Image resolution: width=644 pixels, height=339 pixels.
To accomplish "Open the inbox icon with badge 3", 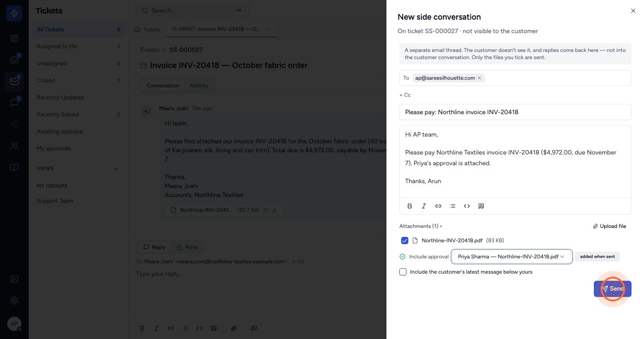I will 14,60.
